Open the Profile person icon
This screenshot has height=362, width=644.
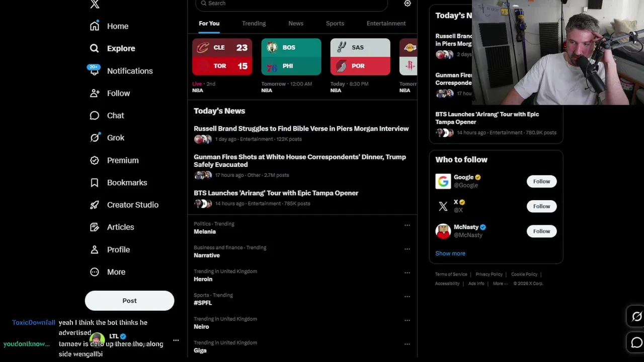click(x=95, y=249)
